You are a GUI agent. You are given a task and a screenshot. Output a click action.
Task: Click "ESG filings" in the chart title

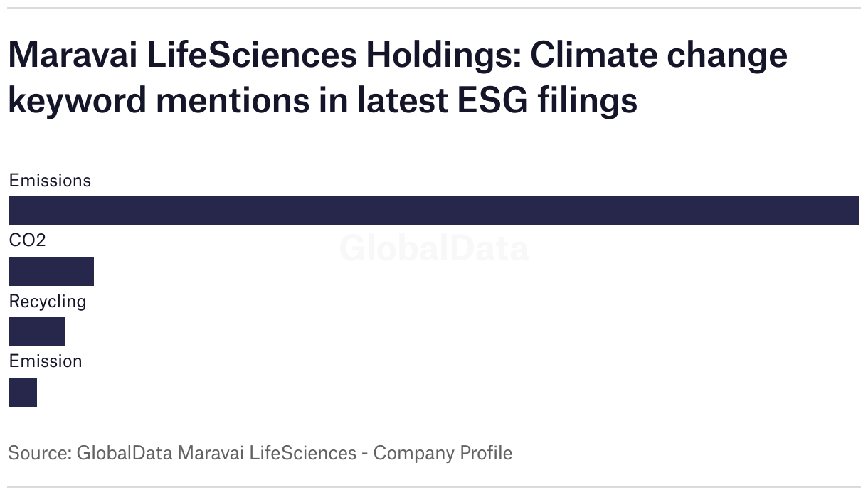pos(543,100)
